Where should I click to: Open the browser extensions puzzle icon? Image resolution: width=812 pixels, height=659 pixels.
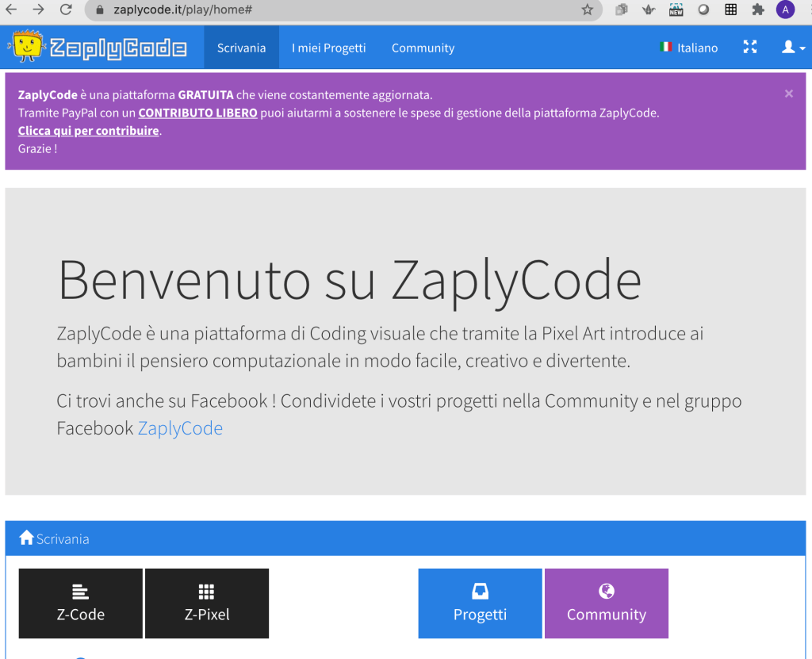(758, 10)
